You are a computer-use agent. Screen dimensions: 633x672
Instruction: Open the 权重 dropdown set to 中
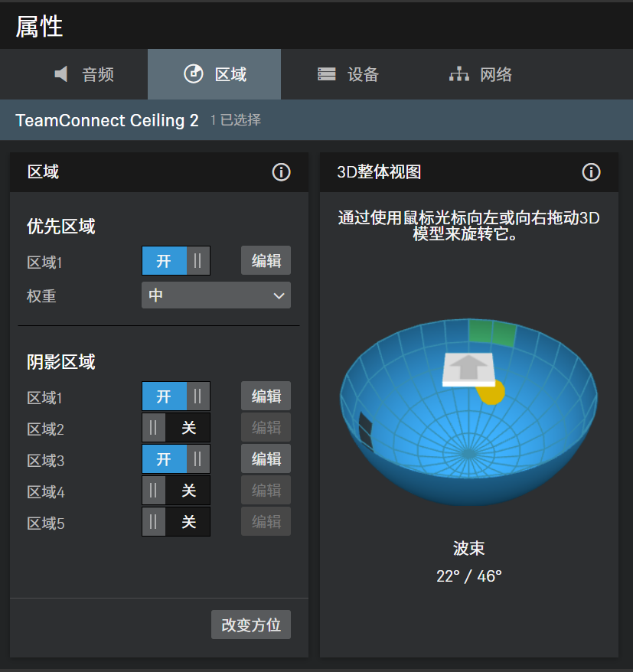coord(216,295)
